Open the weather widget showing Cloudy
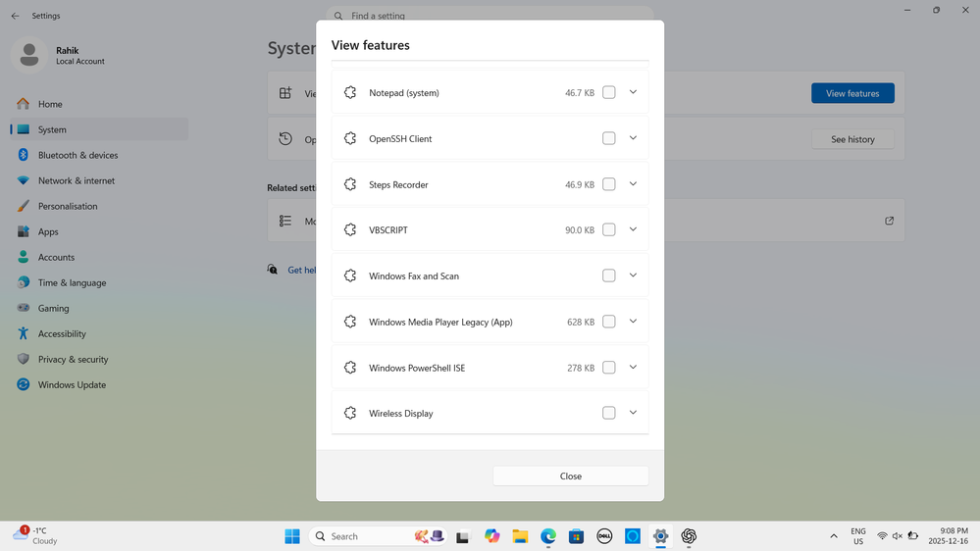This screenshot has height=551, width=980. point(35,535)
